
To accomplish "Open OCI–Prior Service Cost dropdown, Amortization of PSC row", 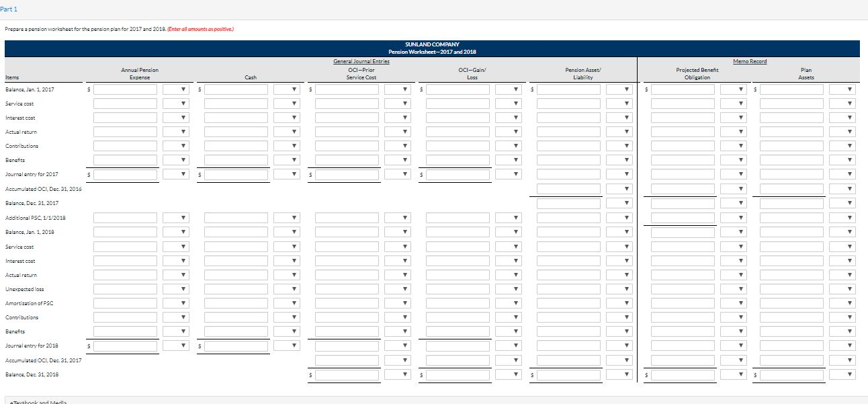I will coord(396,303).
